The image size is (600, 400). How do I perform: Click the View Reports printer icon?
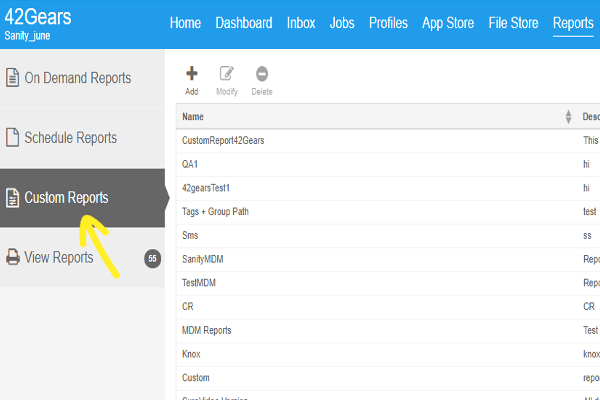13,257
